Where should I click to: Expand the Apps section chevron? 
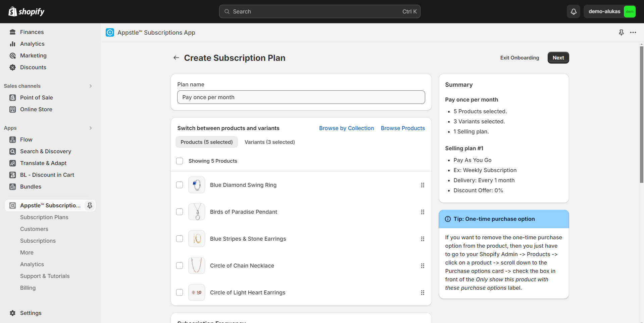[x=91, y=128]
